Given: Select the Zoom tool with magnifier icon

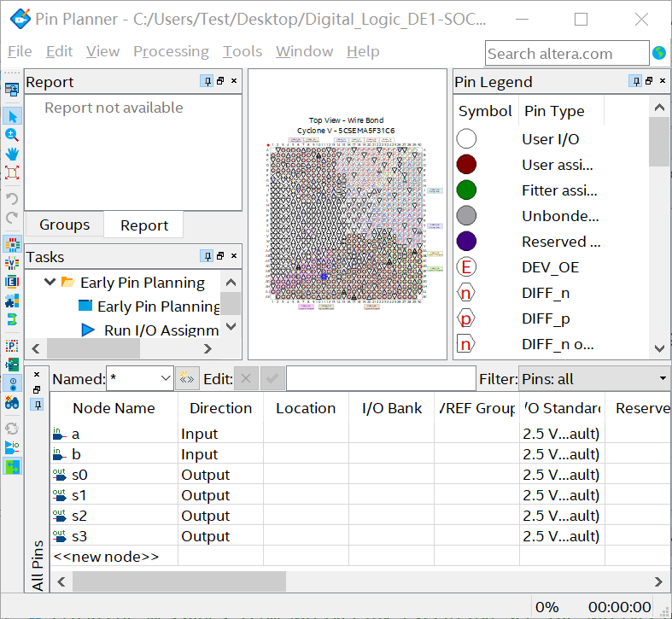Looking at the screenshot, I should tap(12, 135).
